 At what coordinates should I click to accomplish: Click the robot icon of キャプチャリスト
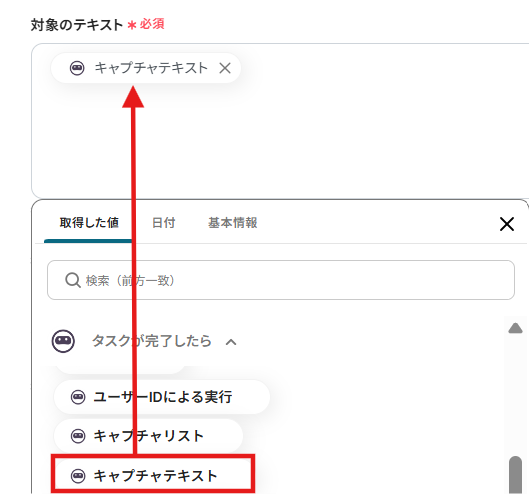point(78,436)
